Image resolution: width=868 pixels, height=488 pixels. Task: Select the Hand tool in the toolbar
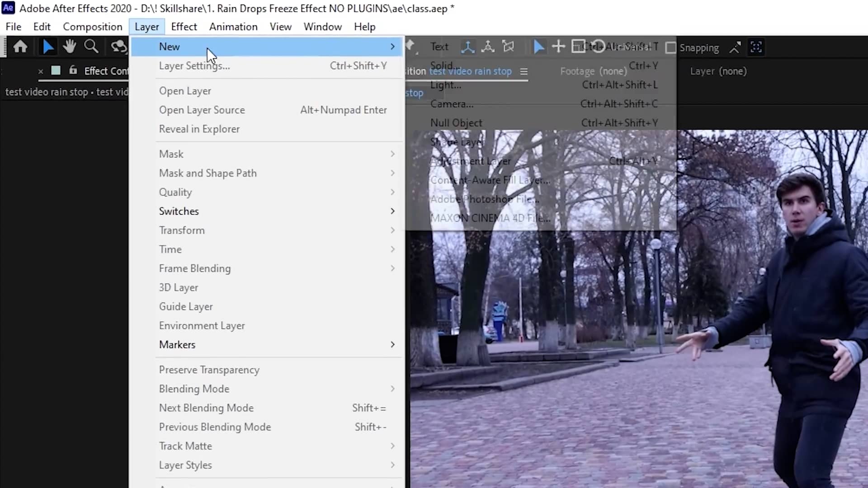click(x=70, y=47)
